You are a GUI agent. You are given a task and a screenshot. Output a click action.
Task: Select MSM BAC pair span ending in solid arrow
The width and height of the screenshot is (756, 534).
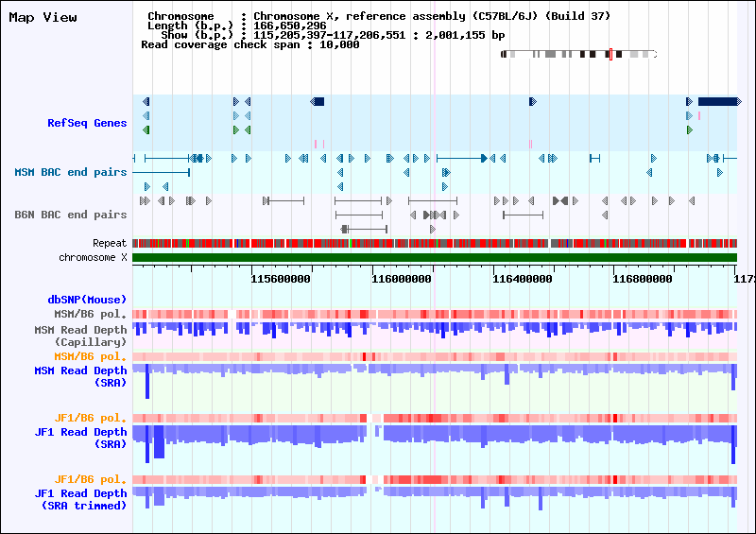pos(462,158)
